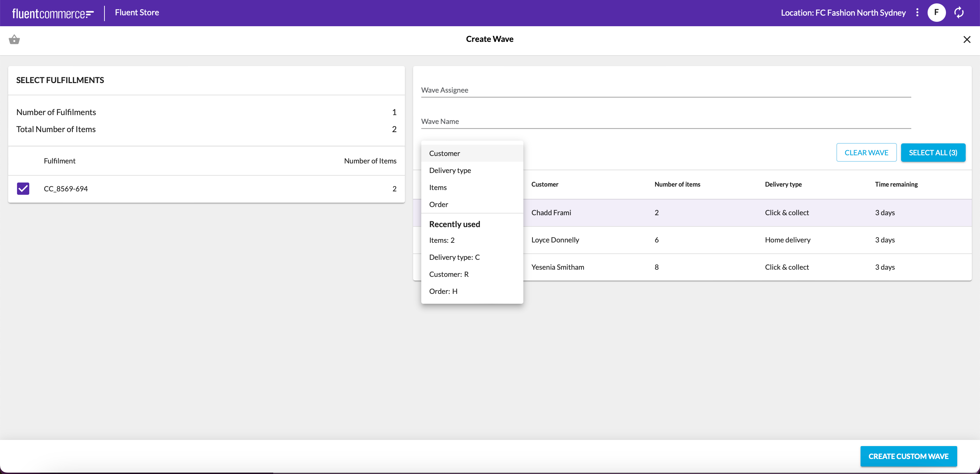This screenshot has height=474, width=980.
Task: Click the shopping basket icon
Action: point(14,39)
